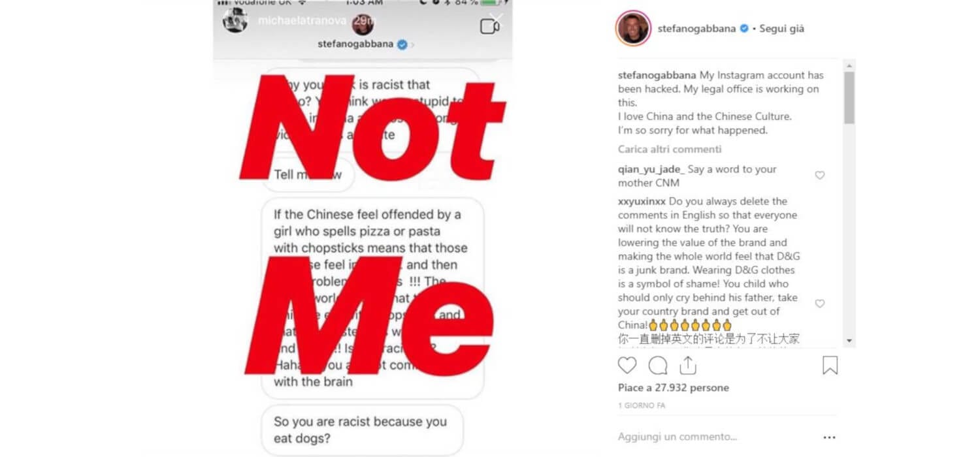This screenshot has width=980, height=457.
Task: Like the post with the heart icon
Action: [627, 365]
